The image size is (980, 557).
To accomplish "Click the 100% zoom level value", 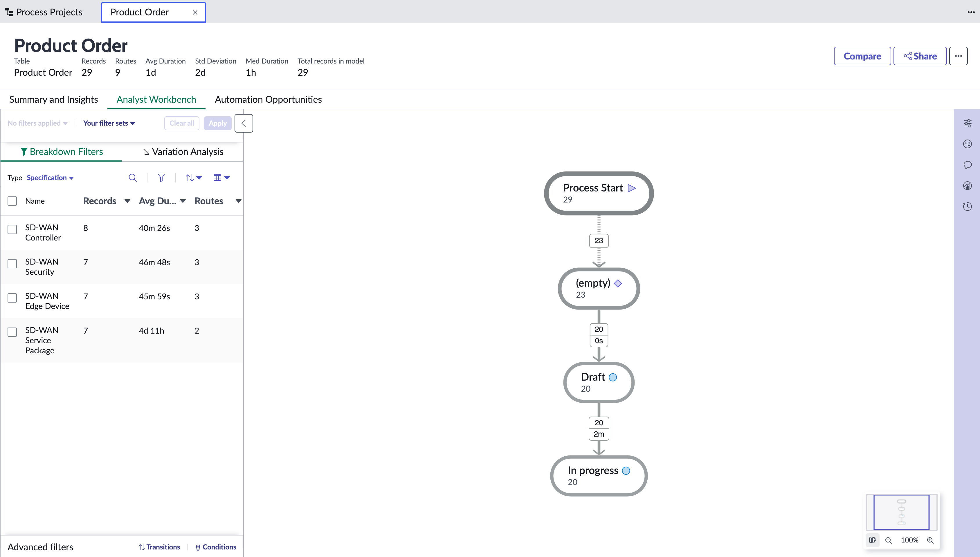I will click(x=909, y=540).
